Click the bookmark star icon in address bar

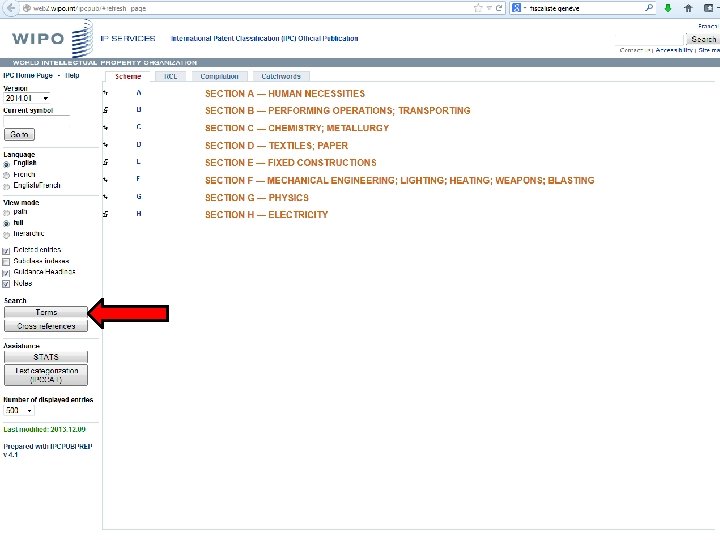click(x=478, y=8)
